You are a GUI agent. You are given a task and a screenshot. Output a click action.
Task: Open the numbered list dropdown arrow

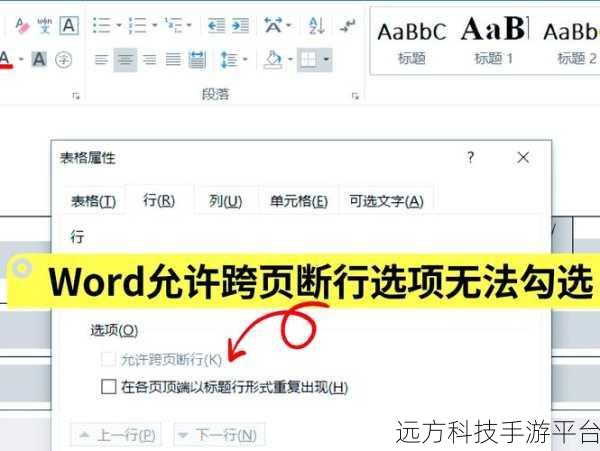[155, 26]
